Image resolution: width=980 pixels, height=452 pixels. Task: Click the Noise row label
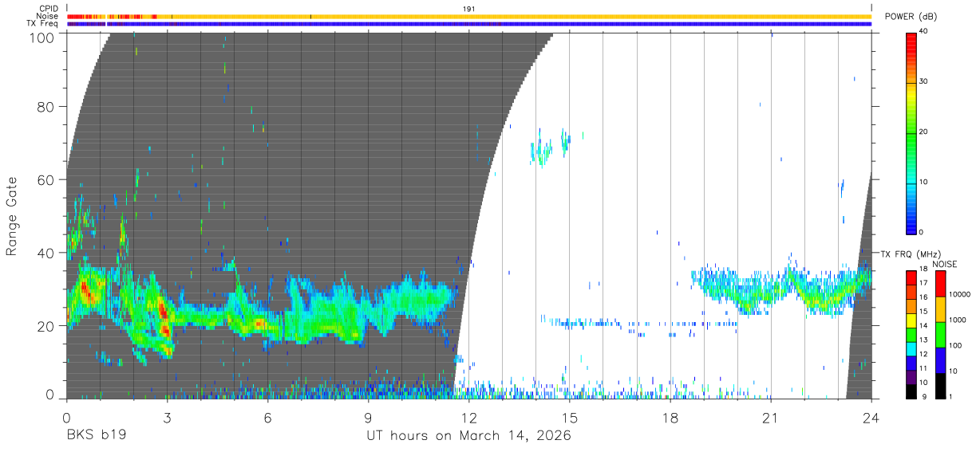tap(48, 16)
